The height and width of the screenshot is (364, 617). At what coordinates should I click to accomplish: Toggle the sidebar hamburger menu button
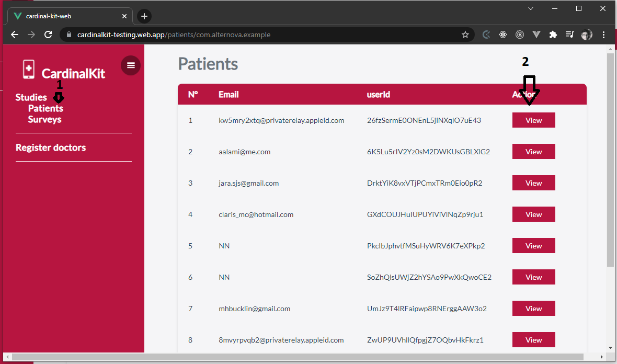[131, 65]
